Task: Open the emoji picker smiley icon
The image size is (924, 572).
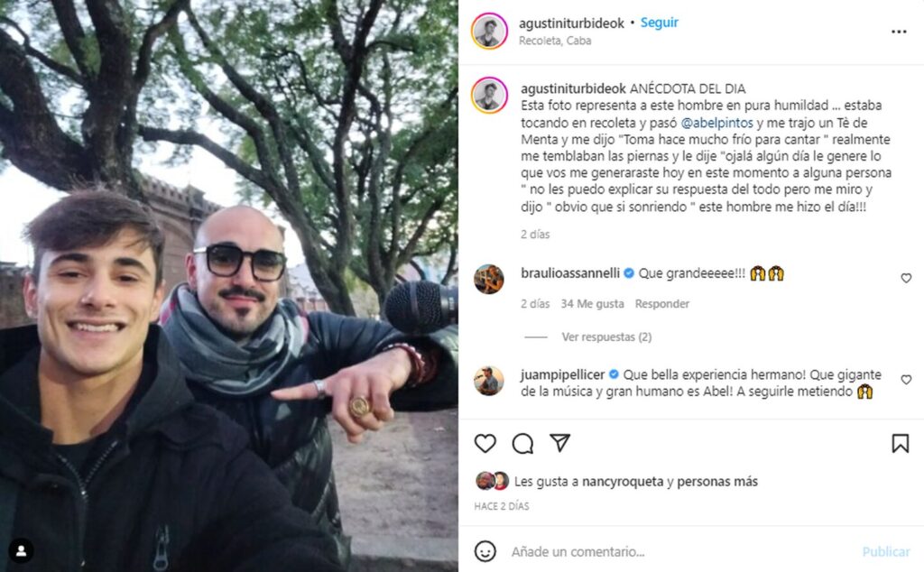Action: [485, 551]
